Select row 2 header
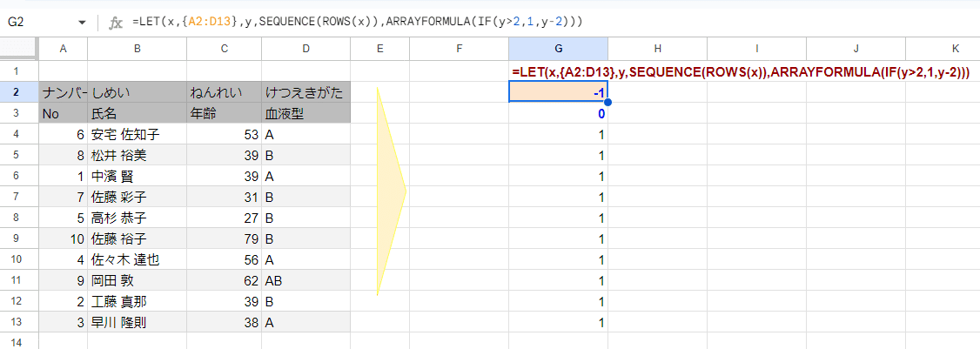Image resolution: width=980 pixels, height=349 pixels. [19, 92]
